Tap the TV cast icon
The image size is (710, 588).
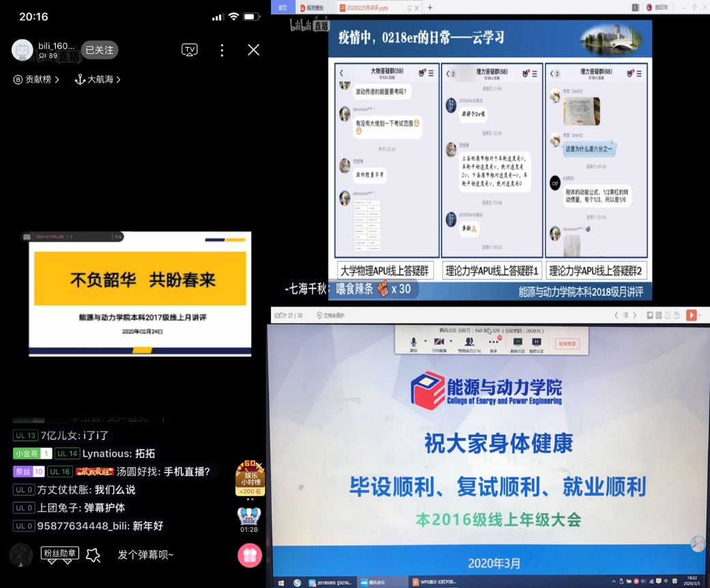pyautogui.click(x=189, y=50)
